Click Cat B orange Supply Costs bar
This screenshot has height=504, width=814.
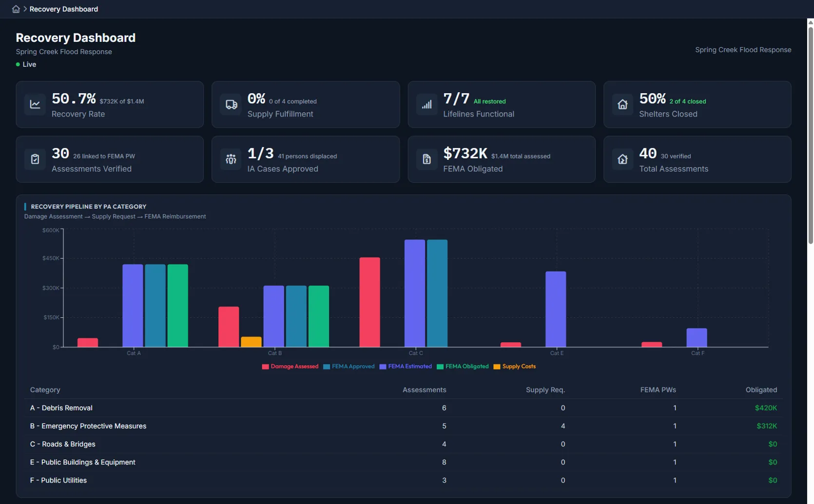click(251, 342)
